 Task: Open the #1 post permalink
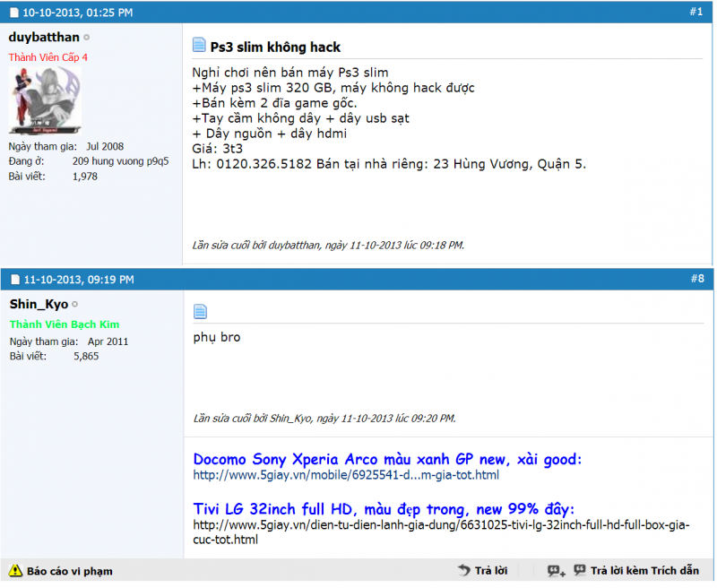tap(695, 12)
